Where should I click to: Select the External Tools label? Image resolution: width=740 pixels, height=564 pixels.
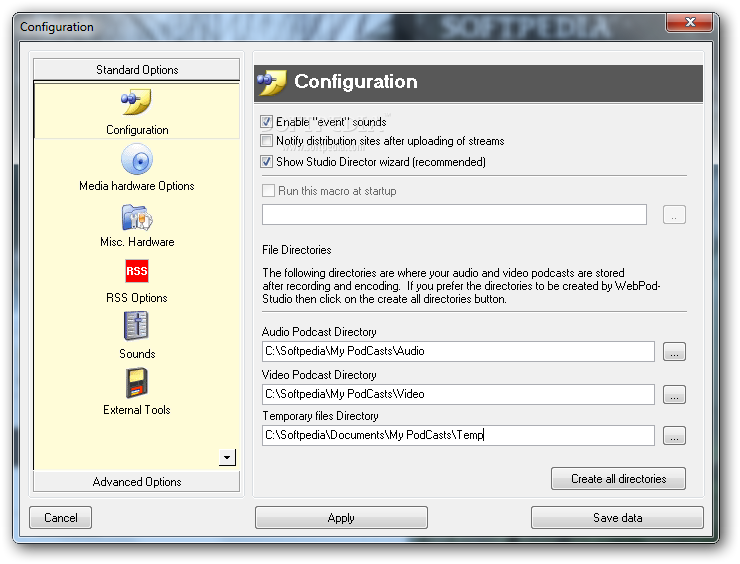137,410
